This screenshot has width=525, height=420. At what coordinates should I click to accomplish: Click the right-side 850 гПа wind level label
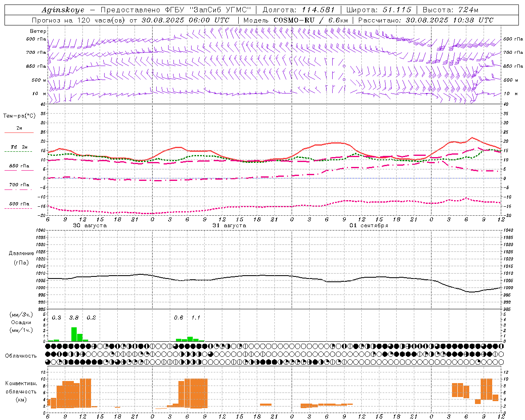tap(513, 66)
